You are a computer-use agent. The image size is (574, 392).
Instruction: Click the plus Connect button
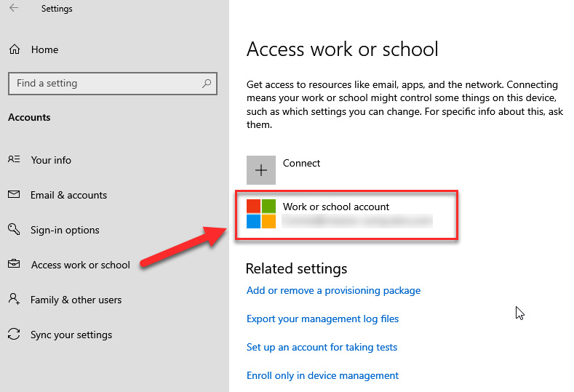click(x=261, y=170)
